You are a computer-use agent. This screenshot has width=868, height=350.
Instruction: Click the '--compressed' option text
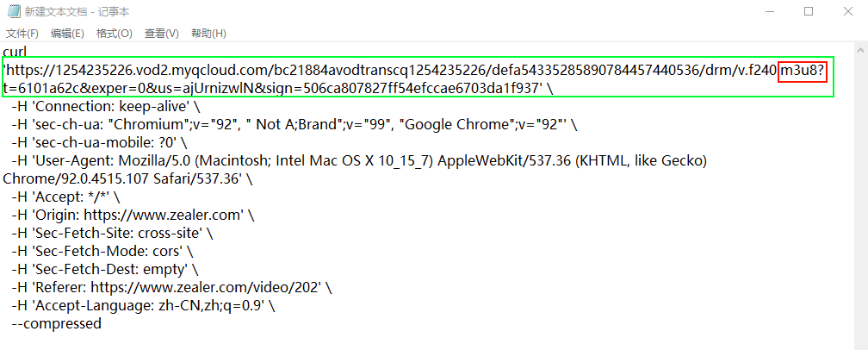pos(56,324)
